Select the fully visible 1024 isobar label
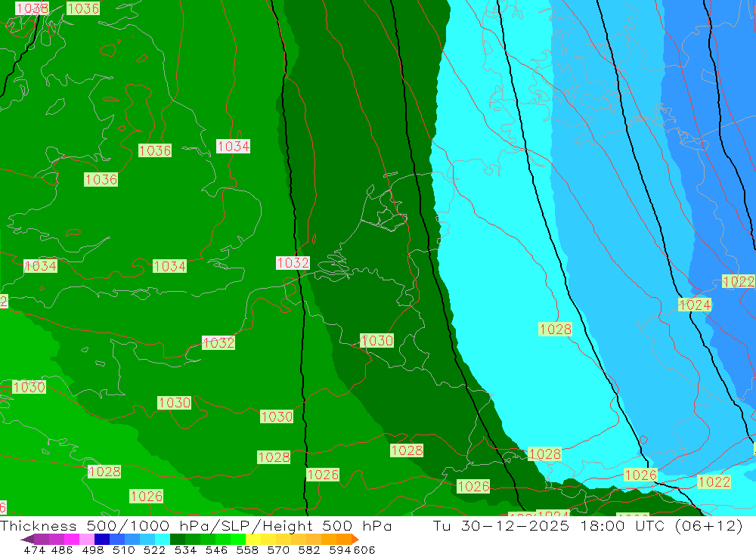 [694, 305]
